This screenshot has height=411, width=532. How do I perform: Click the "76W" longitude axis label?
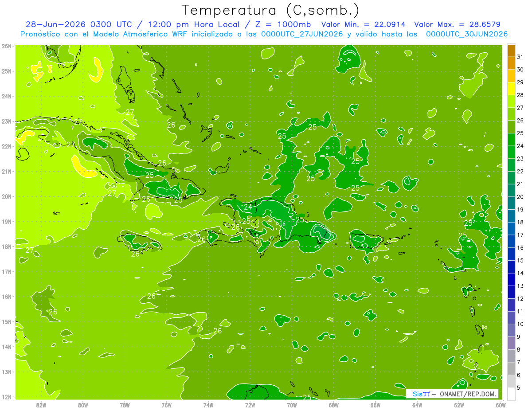point(167,405)
